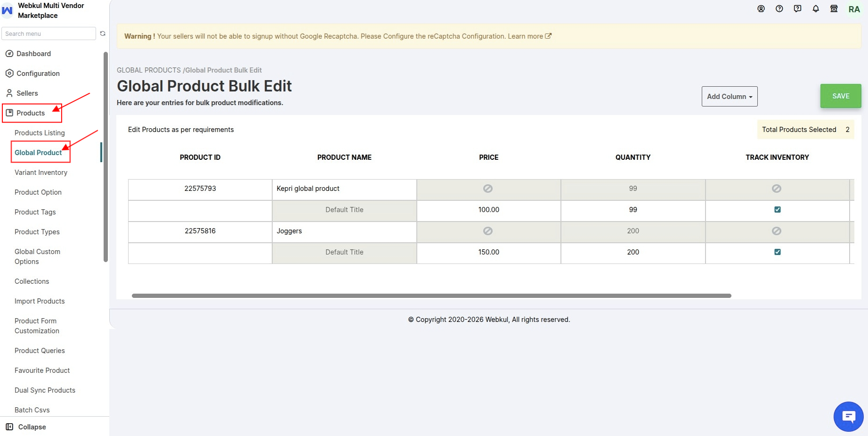Open Product Types page
The image size is (868, 436).
tap(37, 232)
